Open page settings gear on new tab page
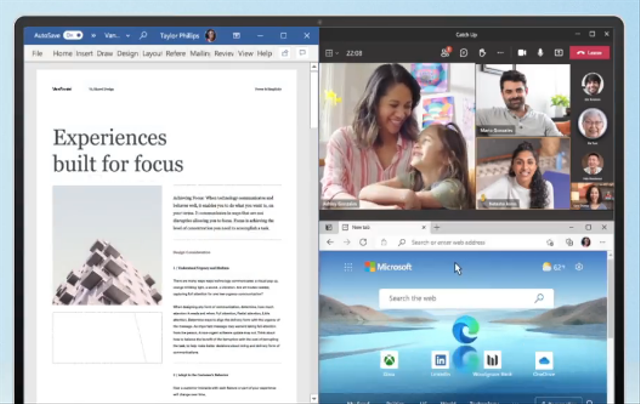640x404 pixels. tap(579, 267)
